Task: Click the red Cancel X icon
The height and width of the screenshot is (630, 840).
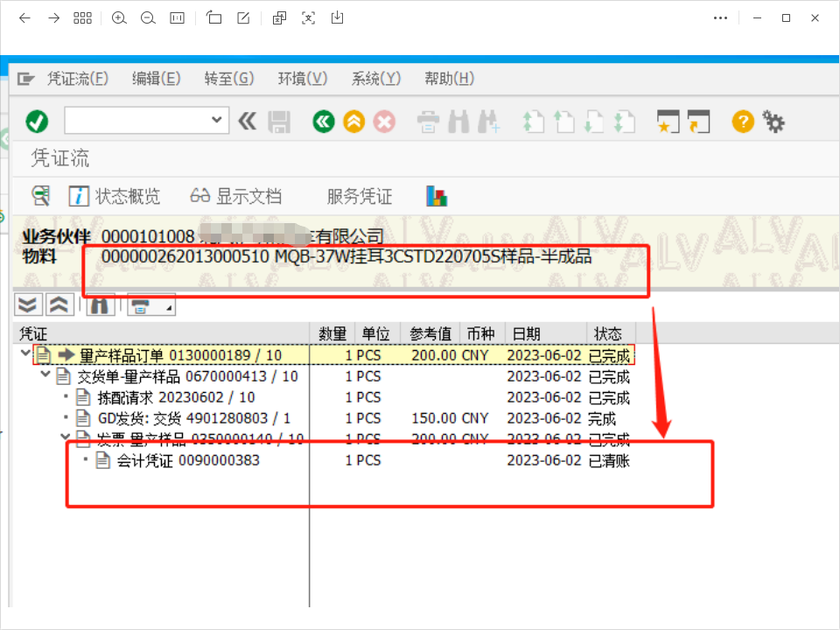Action: point(384,122)
